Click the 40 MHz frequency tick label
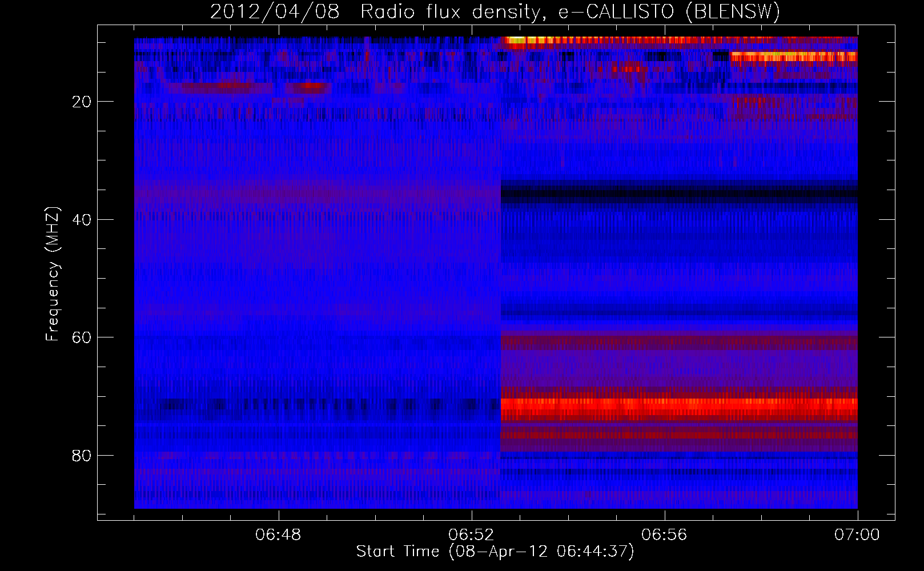Image resolution: width=924 pixels, height=571 pixels. 82,220
